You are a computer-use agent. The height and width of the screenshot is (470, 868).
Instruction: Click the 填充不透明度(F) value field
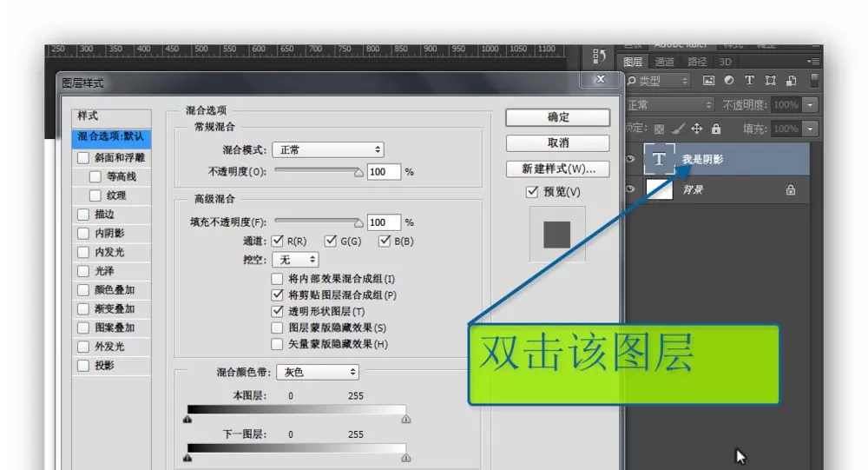pyautogui.click(x=384, y=222)
